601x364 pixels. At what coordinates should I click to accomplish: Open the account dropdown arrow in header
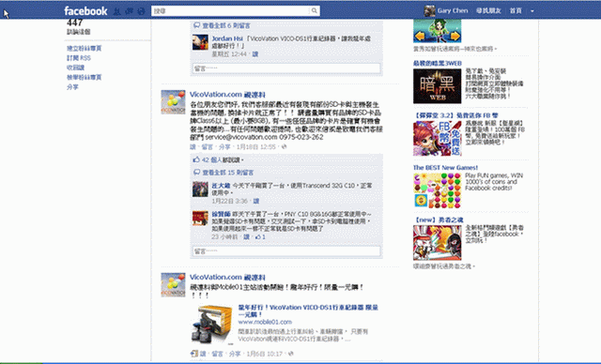(532, 11)
